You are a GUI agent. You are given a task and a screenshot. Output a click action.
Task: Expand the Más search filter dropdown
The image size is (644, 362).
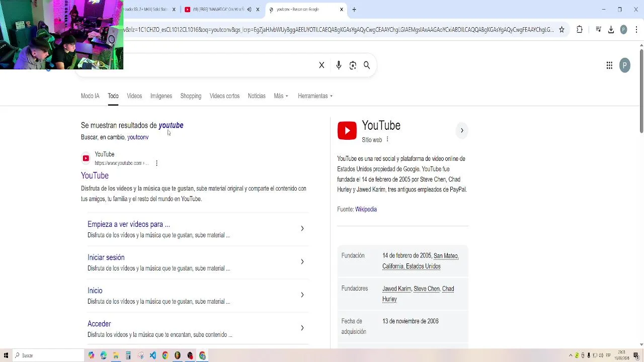281,96
